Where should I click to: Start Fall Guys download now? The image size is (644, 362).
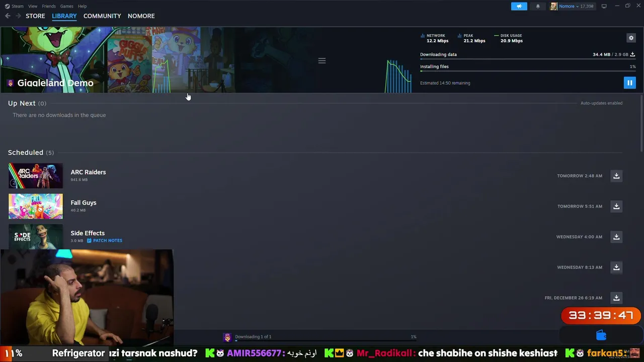pyautogui.click(x=616, y=206)
